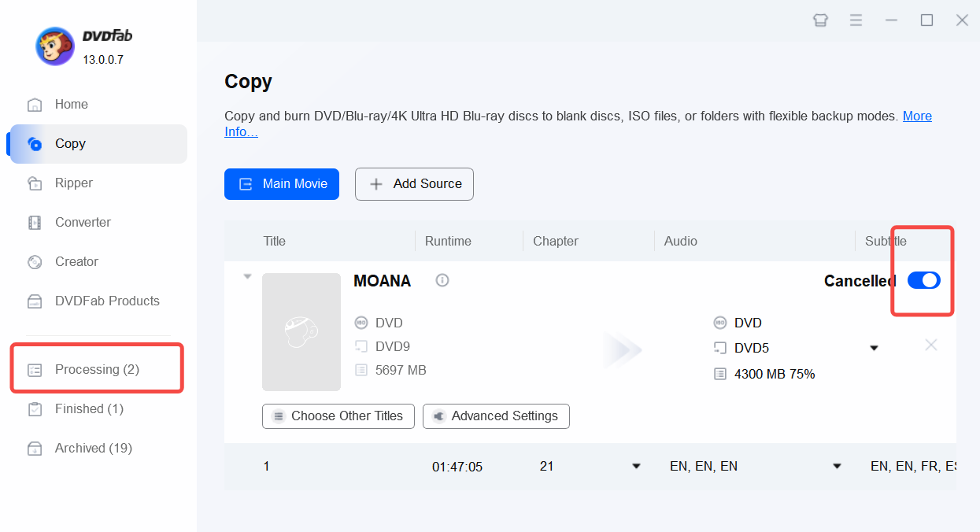The image size is (980, 532).
Task: Collapse the MOANA title row triangle
Action: [x=247, y=277]
